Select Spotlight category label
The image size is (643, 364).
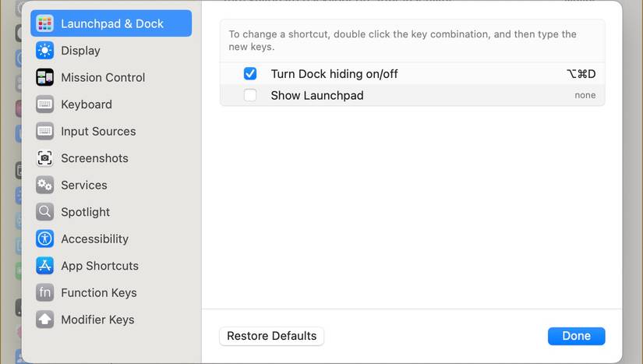pyautogui.click(x=85, y=212)
